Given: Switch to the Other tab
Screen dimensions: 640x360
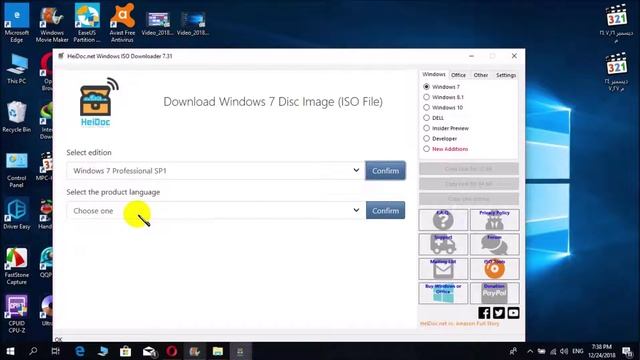Looking at the screenshot, I should (481, 75).
